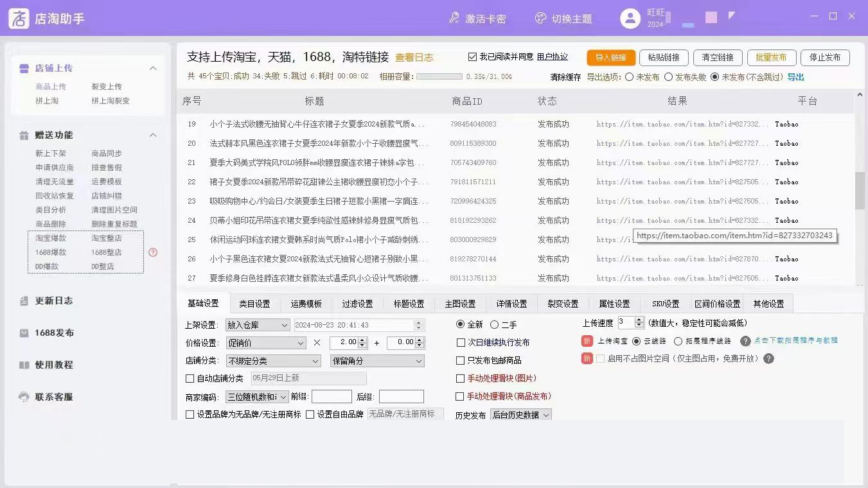The height and width of the screenshot is (488, 868).
Task: Click the key icon beside 激活卡密
Action: (x=454, y=19)
